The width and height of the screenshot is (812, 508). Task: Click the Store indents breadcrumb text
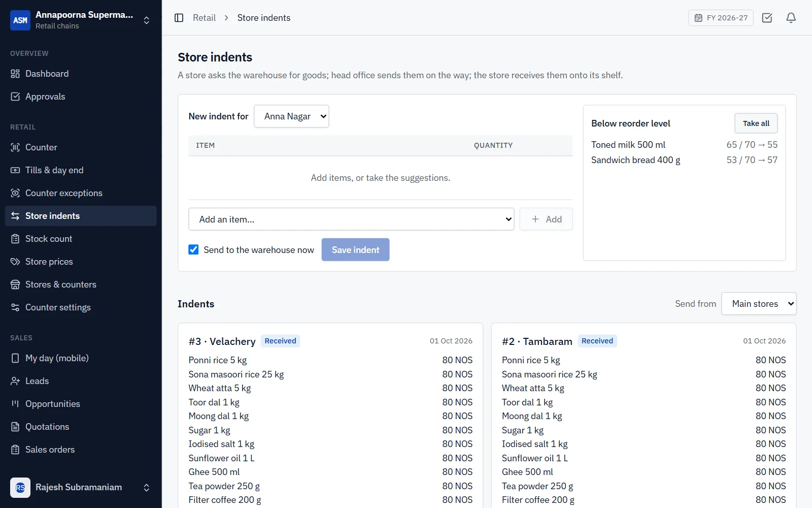pos(264,18)
